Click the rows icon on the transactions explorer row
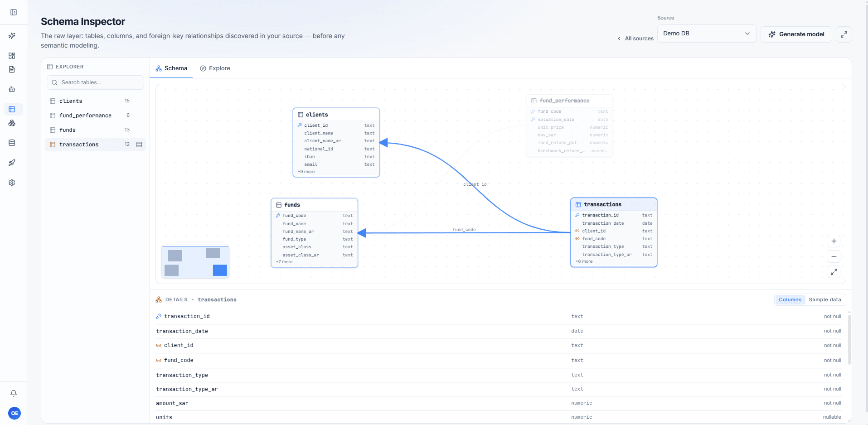Screen dimensions: 868x425 139,145
